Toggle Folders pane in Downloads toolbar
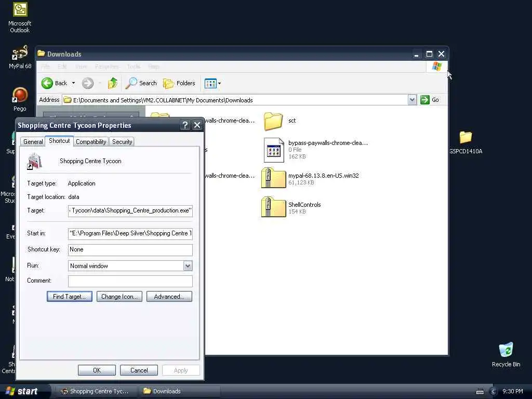 179,83
